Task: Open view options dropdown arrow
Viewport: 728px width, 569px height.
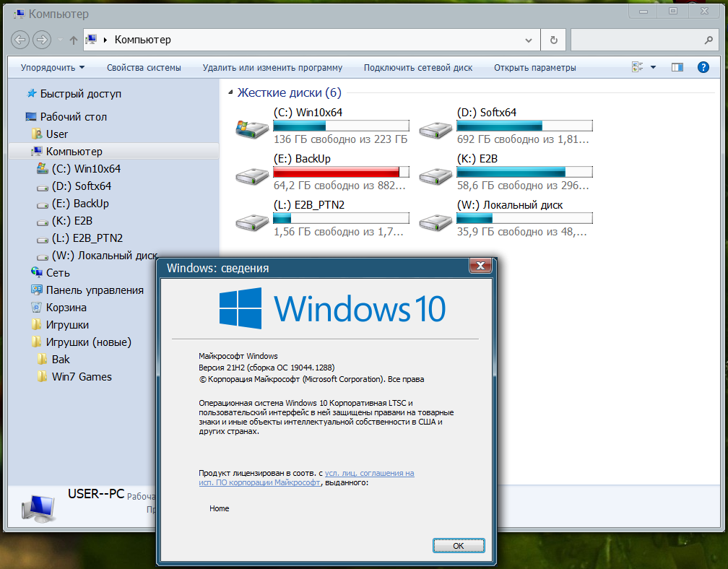Action: (x=653, y=67)
